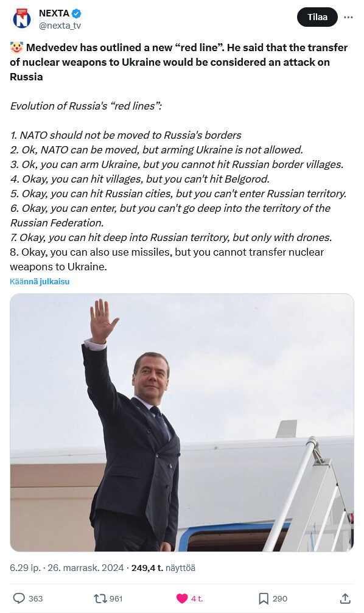Click the 6.29 ip. timestamp
Viewport: 364px width, 613px height.
25,568
